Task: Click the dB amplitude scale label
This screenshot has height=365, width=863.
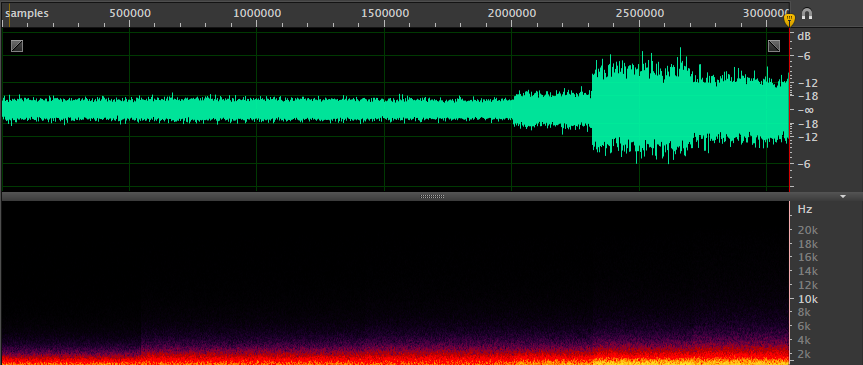Action: (804, 37)
